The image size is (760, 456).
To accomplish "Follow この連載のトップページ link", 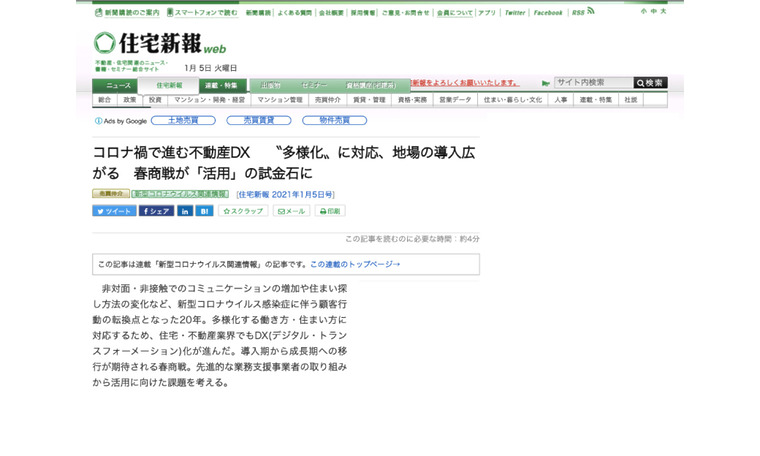I will tap(355, 264).
